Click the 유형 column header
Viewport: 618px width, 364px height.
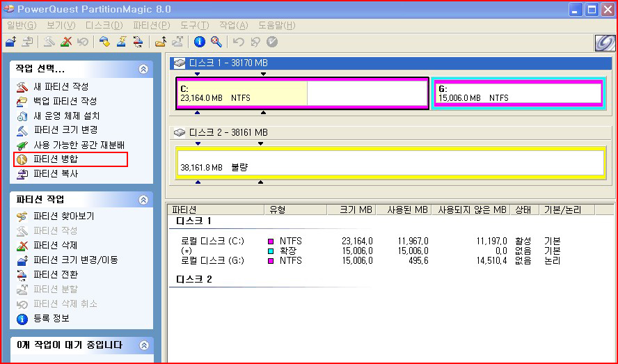[x=296, y=209]
